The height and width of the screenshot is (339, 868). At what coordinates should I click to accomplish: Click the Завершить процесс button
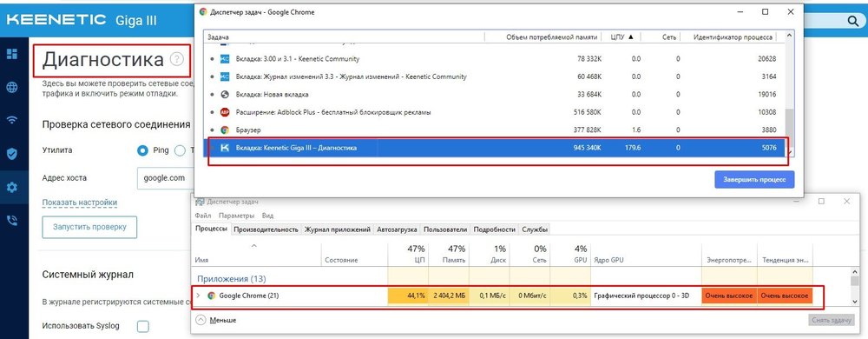click(x=754, y=179)
